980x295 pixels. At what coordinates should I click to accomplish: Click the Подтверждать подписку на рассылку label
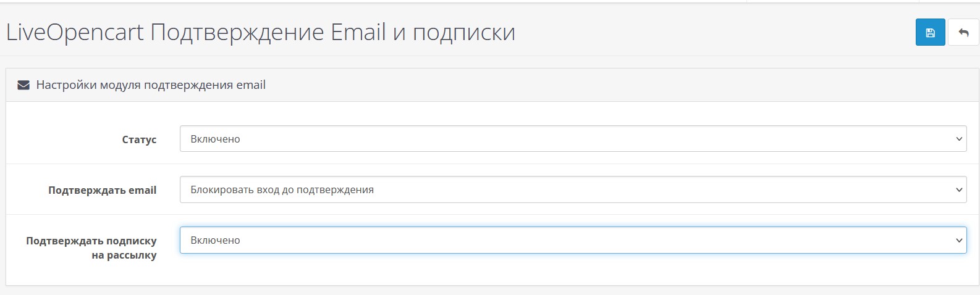(91, 247)
